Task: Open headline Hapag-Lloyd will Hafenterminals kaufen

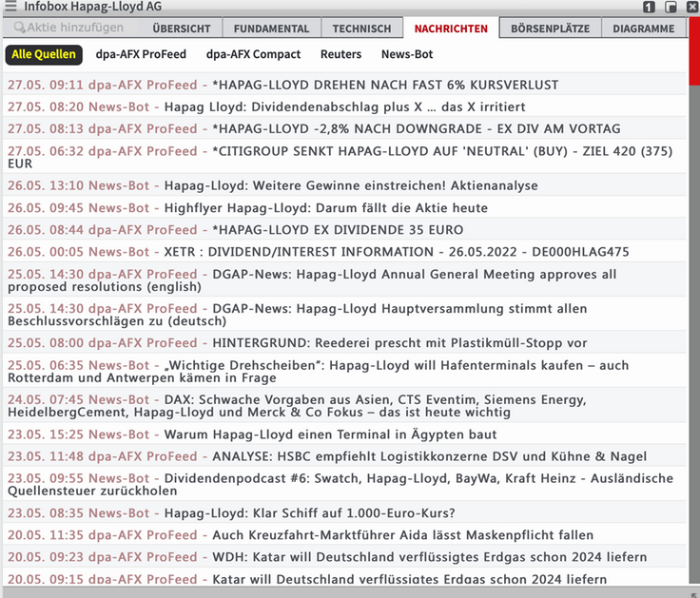Action: click(344, 371)
